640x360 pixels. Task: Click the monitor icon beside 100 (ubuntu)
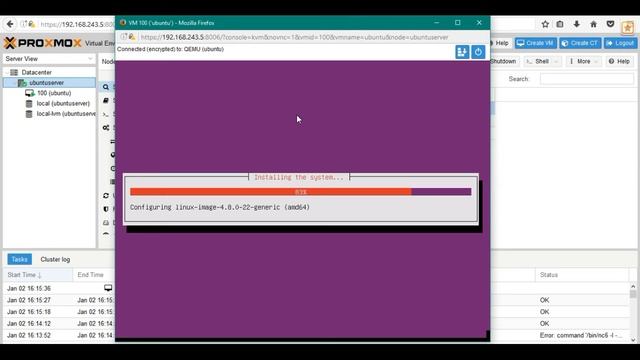[30, 93]
